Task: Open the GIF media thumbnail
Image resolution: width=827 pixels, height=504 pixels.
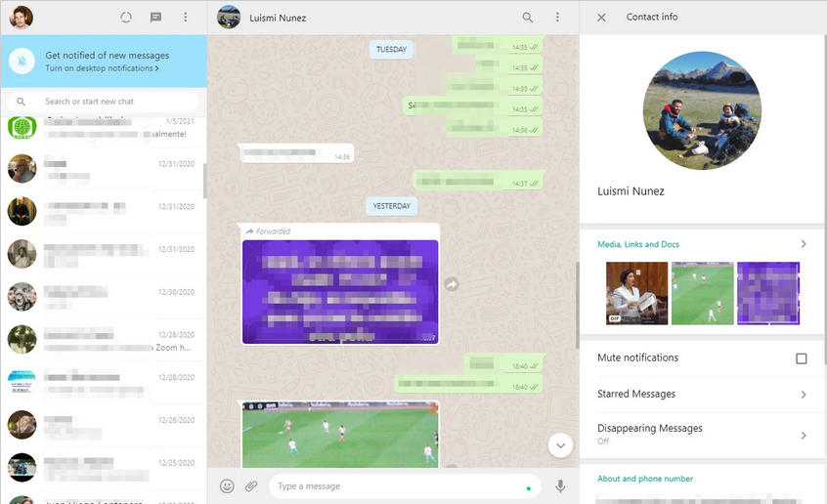Action: (636, 293)
